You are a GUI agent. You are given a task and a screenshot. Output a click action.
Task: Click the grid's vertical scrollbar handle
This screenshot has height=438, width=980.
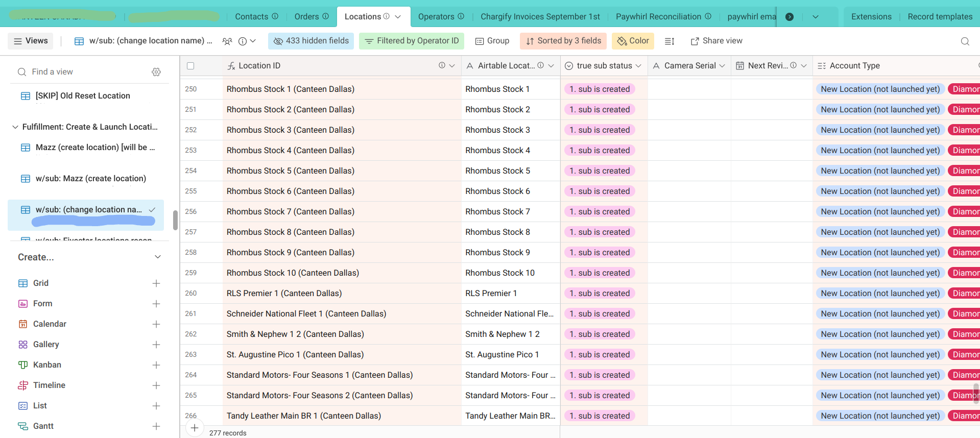pyautogui.click(x=976, y=394)
